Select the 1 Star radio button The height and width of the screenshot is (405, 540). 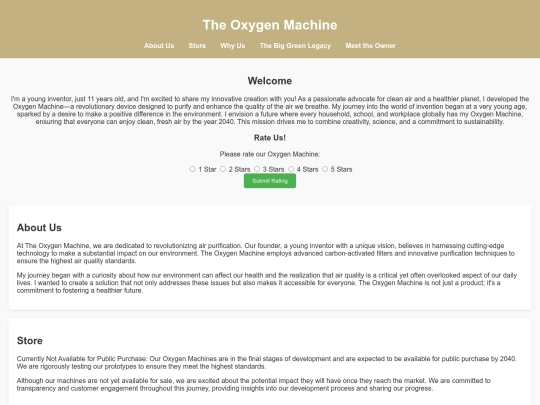pos(193,169)
